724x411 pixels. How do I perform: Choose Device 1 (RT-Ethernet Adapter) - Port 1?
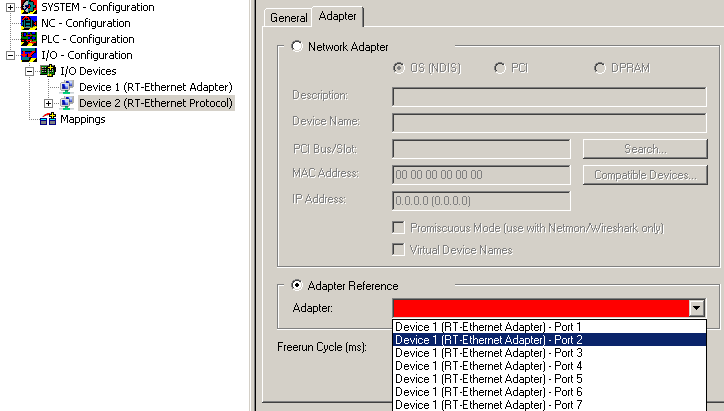(549, 326)
